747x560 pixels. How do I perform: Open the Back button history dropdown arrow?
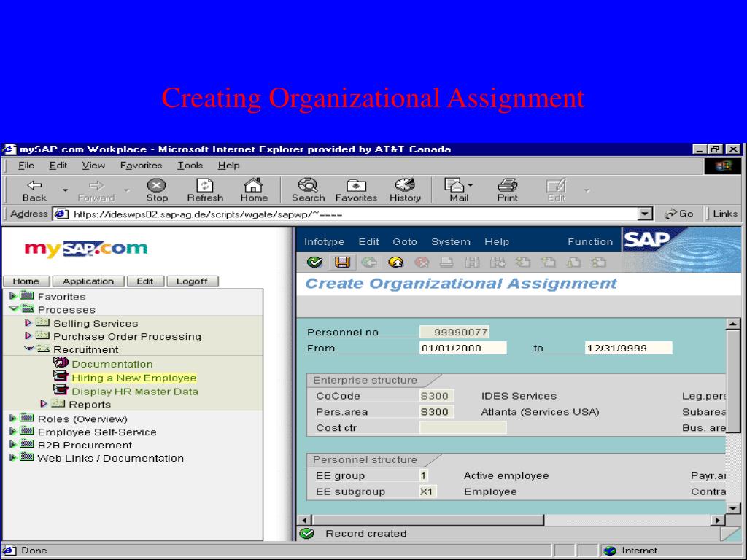65,190
